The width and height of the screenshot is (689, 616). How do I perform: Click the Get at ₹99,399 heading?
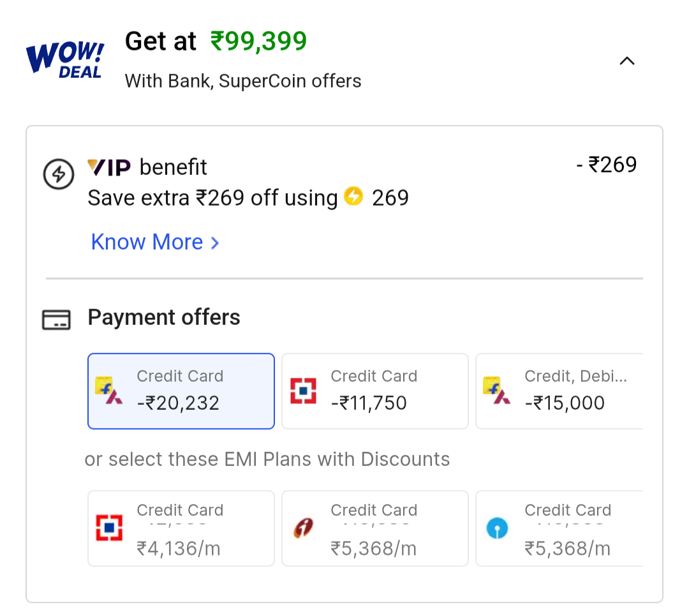(216, 41)
